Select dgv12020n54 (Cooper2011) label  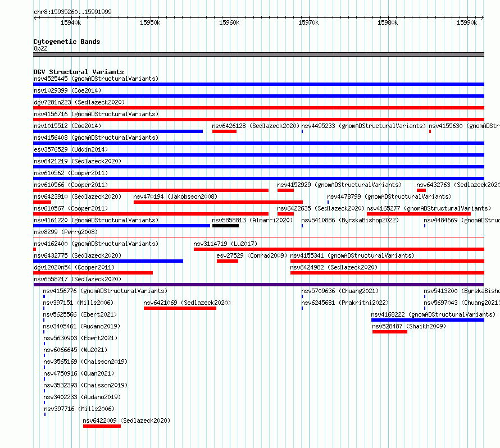pos(74,267)
